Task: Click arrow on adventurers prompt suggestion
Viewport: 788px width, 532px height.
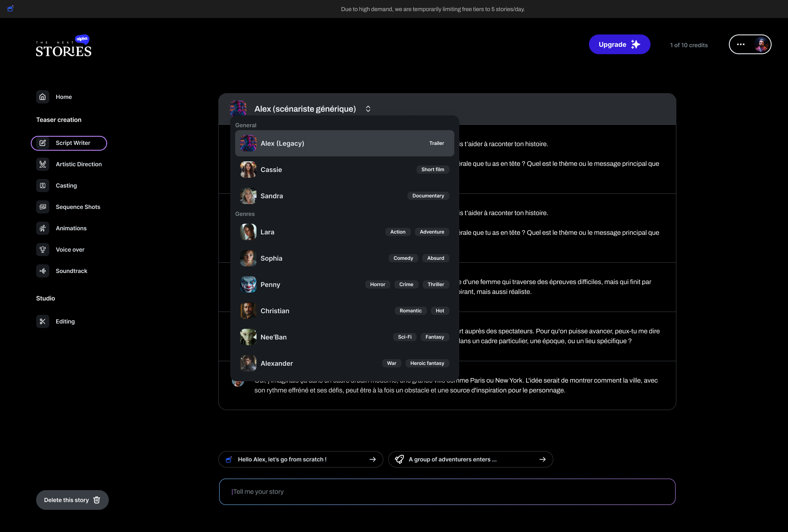Action: pyautogui.click(x=543, y=459)
